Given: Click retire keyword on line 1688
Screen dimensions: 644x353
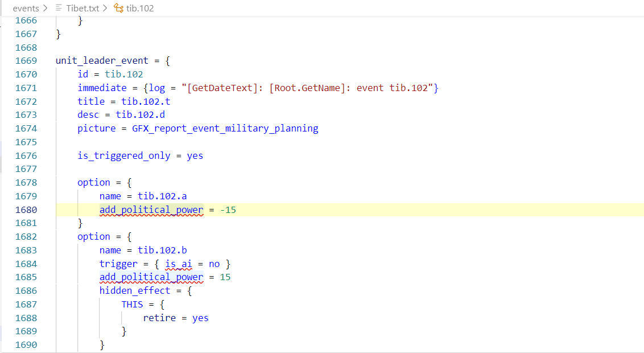Looking at the screenshot, I should [x=159, y=318].
